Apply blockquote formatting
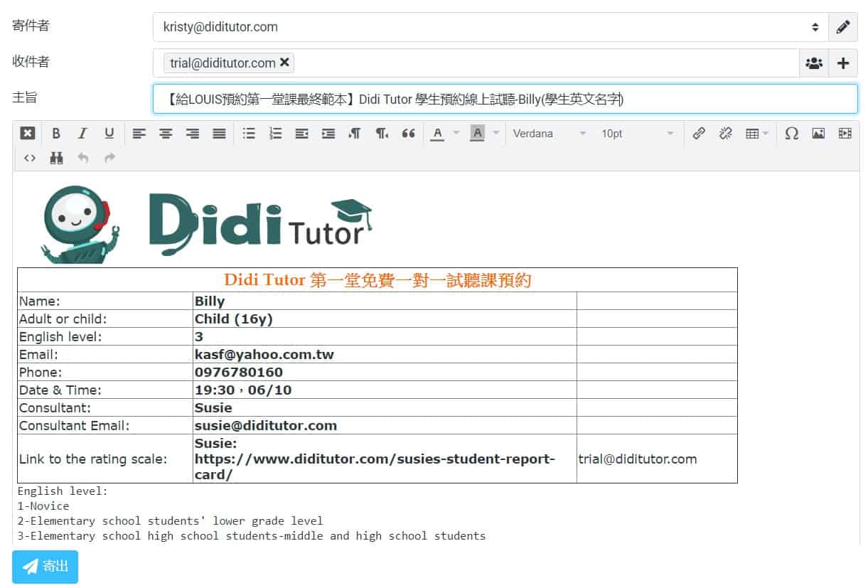868x588 pixels. coord(408,133)
